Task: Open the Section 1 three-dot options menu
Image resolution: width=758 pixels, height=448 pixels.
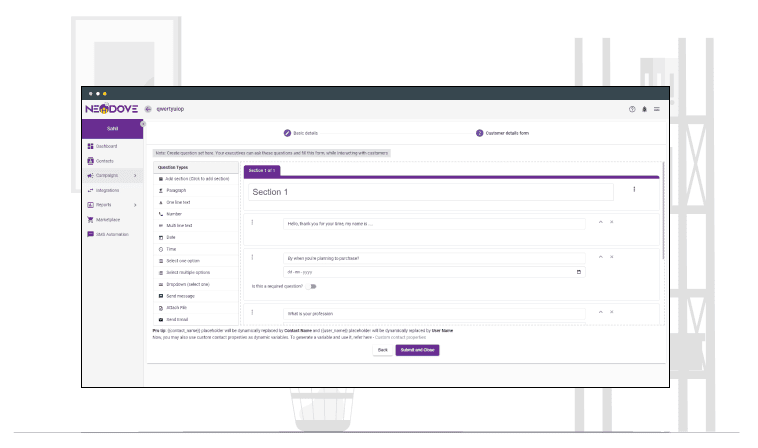Action: click(x=634, y=189)
